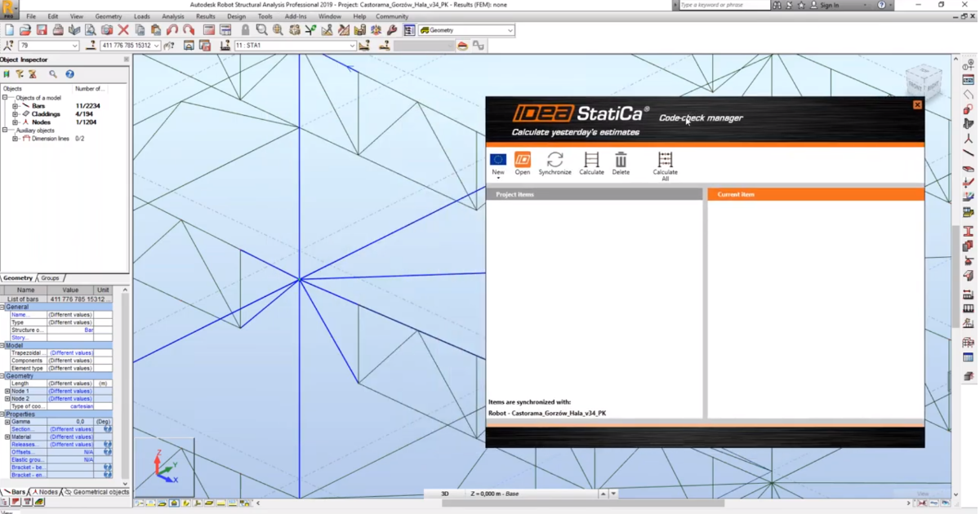Save project with the floppy disk icon

coord(42,30)
